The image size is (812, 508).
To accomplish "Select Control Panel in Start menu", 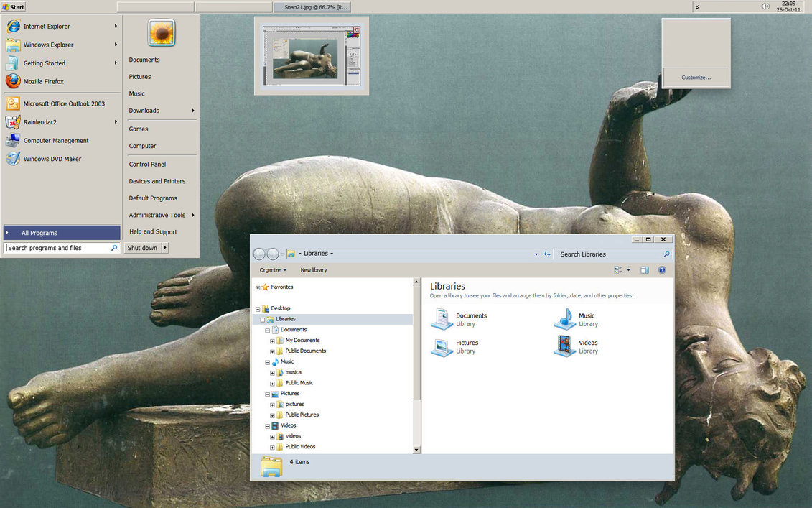I will coord(147,164).
